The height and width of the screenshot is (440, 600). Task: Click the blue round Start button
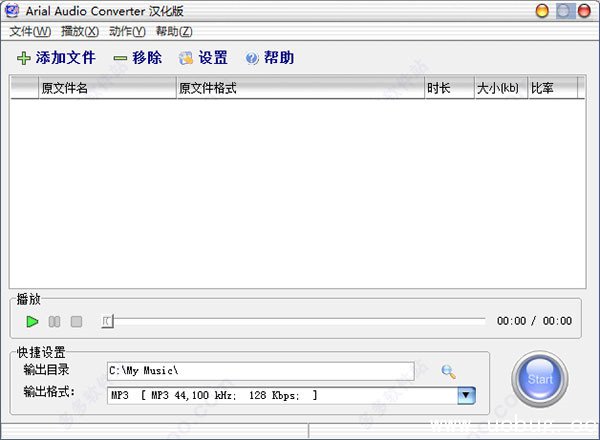click(x=540, y=379)
